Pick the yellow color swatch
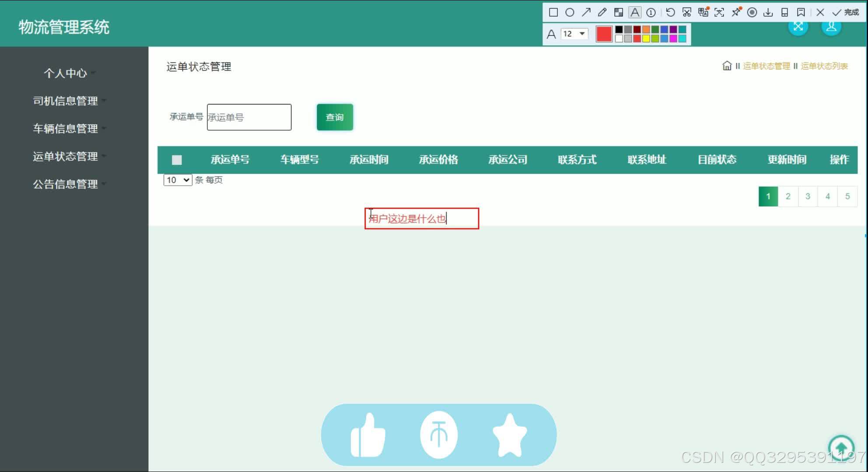This screenshot has width=868, height=472. click(646, 38)
